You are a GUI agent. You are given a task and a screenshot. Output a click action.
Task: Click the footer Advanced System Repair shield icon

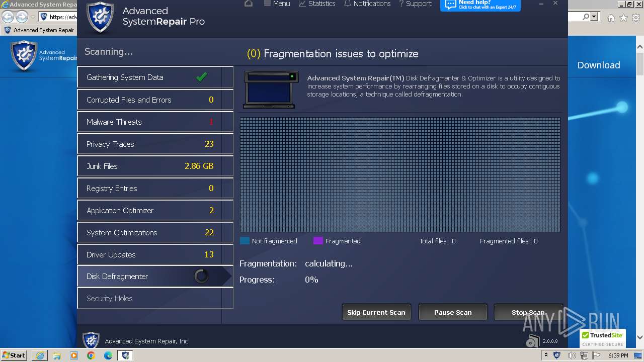tap(91, 340)
